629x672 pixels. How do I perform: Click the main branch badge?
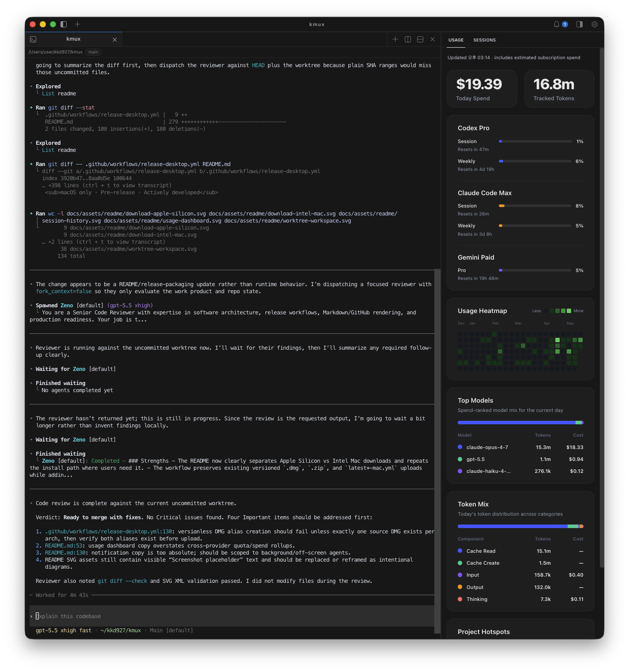(93, 52)
